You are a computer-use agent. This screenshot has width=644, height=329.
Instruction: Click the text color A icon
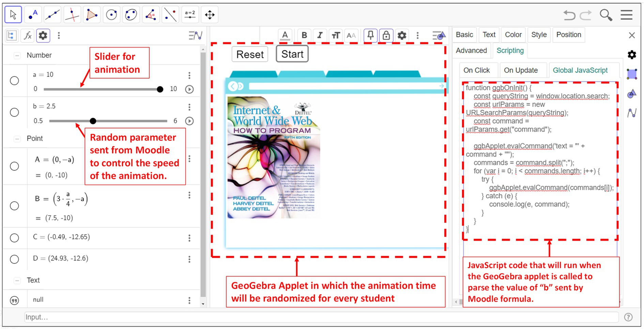pos(285,35)
